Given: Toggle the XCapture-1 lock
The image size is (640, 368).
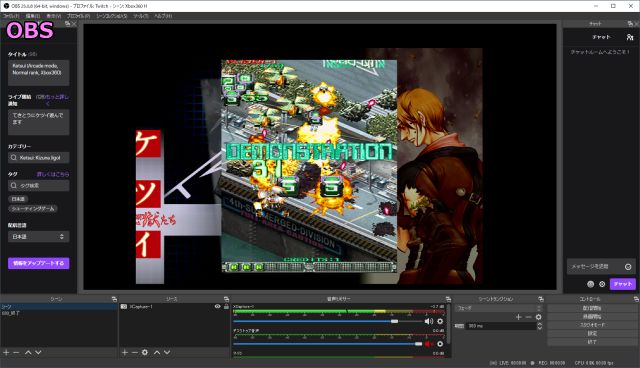Looking at the screenshot, I should (x=226, y=306).
